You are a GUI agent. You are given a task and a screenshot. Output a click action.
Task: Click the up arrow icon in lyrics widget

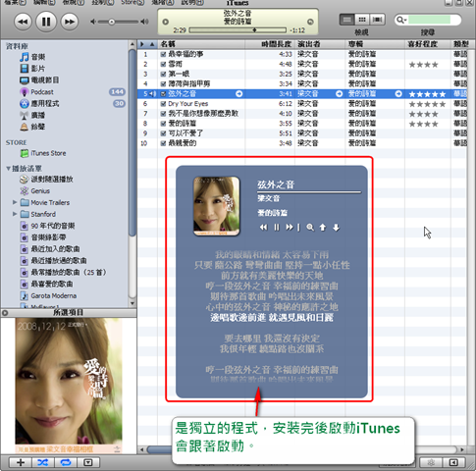point(323,228)
